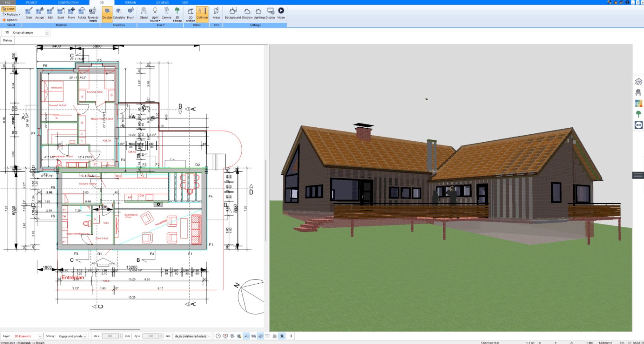Click the highlighted circular icon on right sidebar
The image size is (644, 344).
click(638, 125)
